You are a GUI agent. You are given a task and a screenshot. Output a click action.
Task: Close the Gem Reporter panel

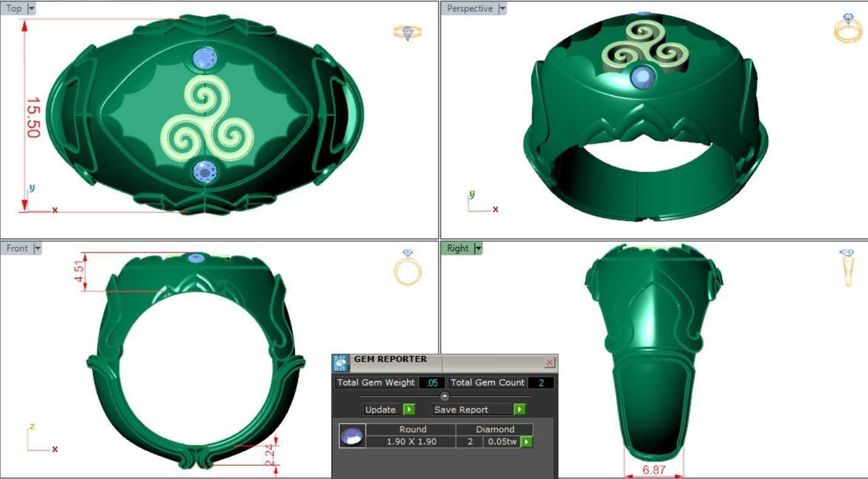[x=549, y=362]
